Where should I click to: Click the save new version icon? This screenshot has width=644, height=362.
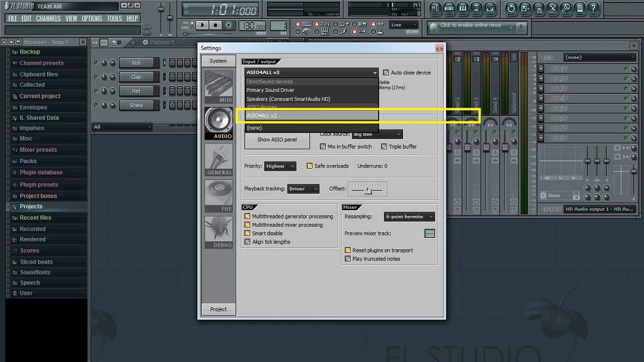(x=525, y=8)
